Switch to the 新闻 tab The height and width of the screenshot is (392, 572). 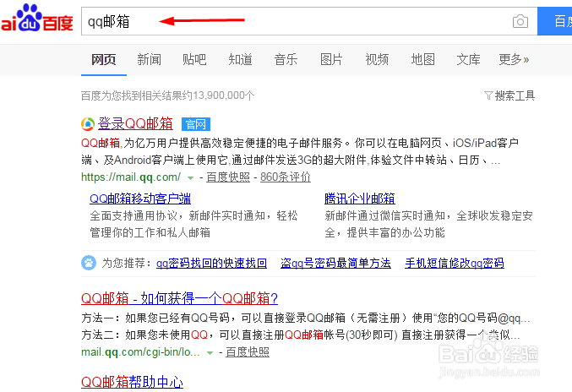tap(149, 59)
